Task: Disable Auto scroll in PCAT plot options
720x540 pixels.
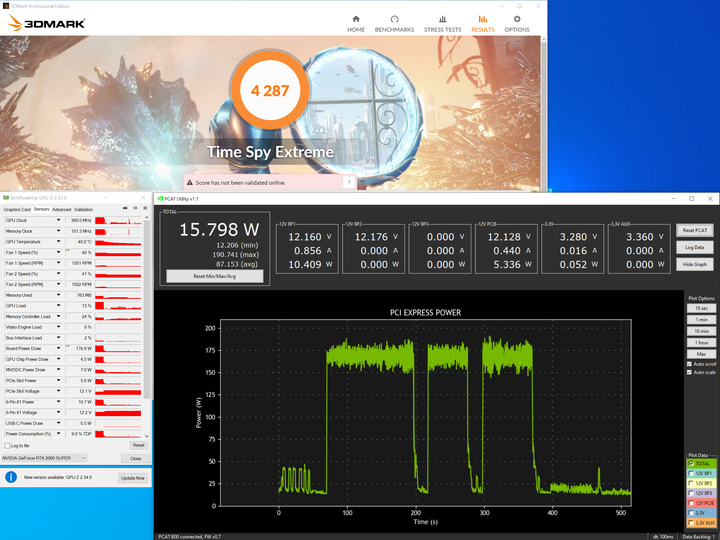Action: pos(689,364)
